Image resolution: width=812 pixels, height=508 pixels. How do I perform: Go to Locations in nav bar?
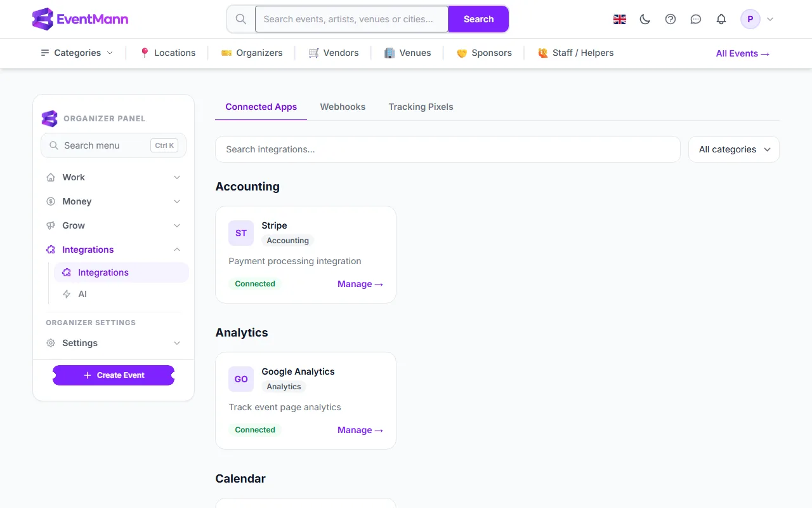point(167,53)
